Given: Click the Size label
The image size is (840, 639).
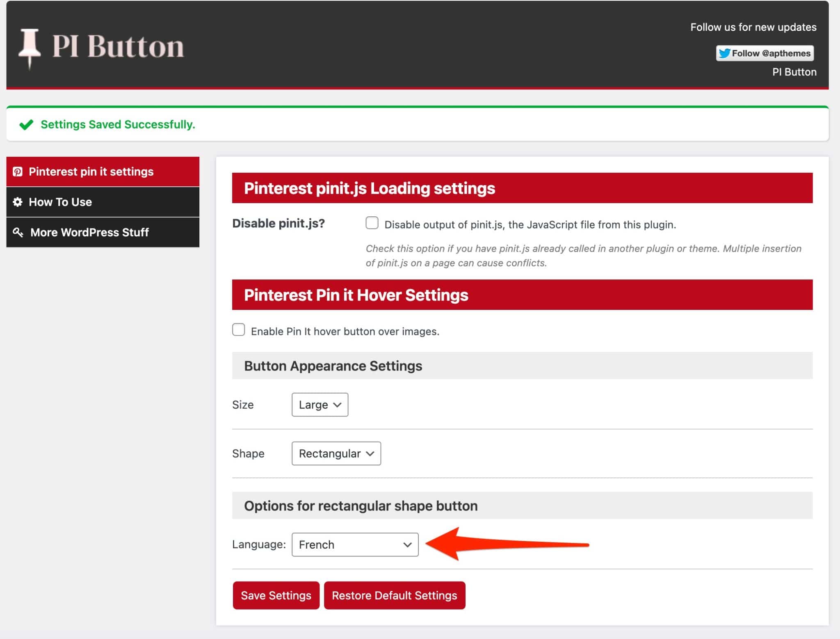Looking at the screenshot, I should coord(243,405).
